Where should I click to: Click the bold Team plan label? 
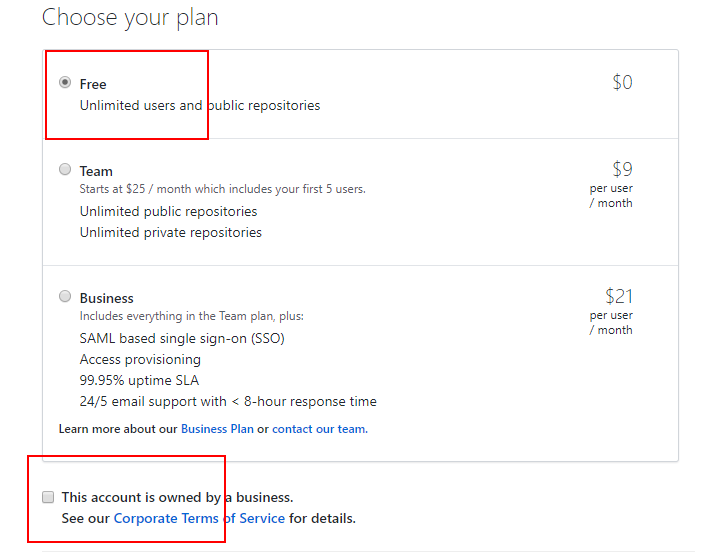96,171
